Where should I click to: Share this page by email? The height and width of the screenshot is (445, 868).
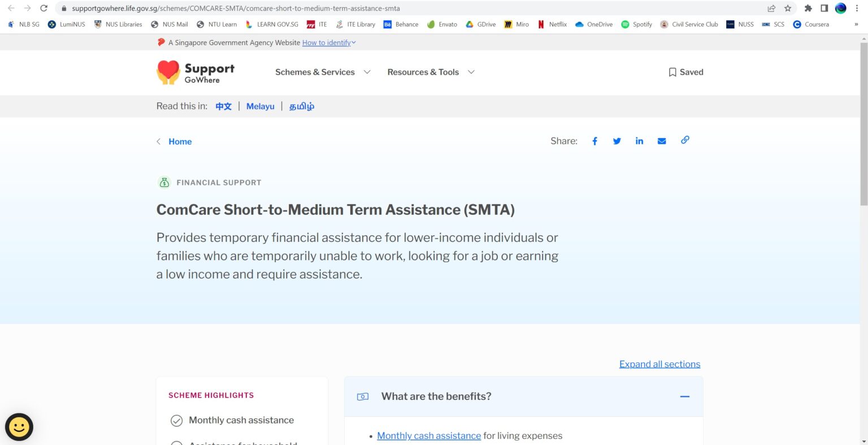point(662,141)
